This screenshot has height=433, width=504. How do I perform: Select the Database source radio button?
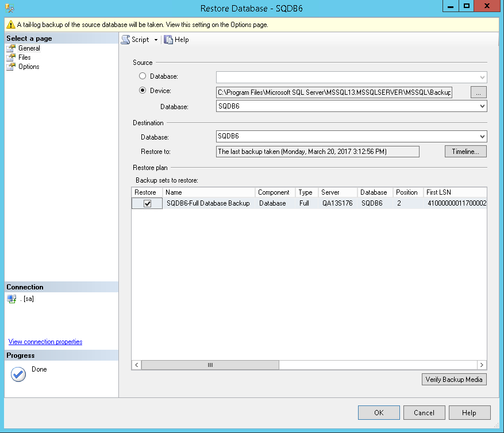tap(142, 76)
